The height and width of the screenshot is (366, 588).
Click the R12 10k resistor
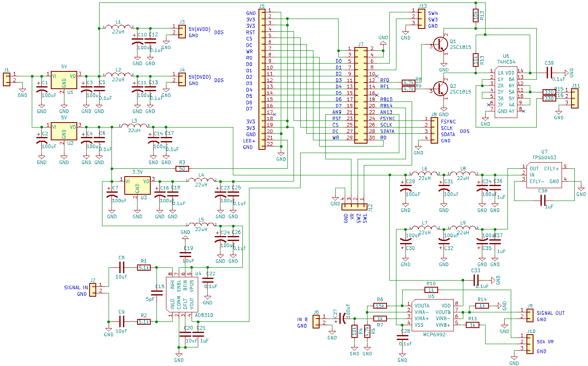(x=476, y=16)
